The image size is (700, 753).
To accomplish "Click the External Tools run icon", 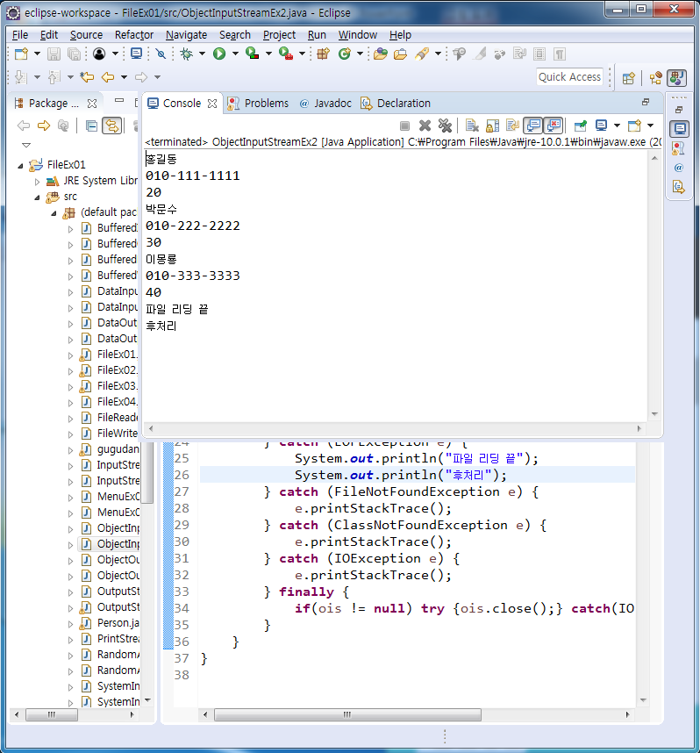I will (x=286, y=54).
